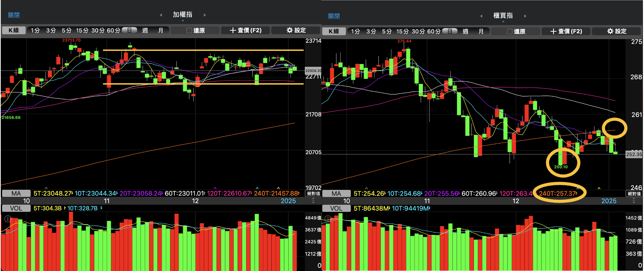Enable 還原 checkbox in 加權指 panel
The width and height of the screenshot is (644, 271).
189,31
